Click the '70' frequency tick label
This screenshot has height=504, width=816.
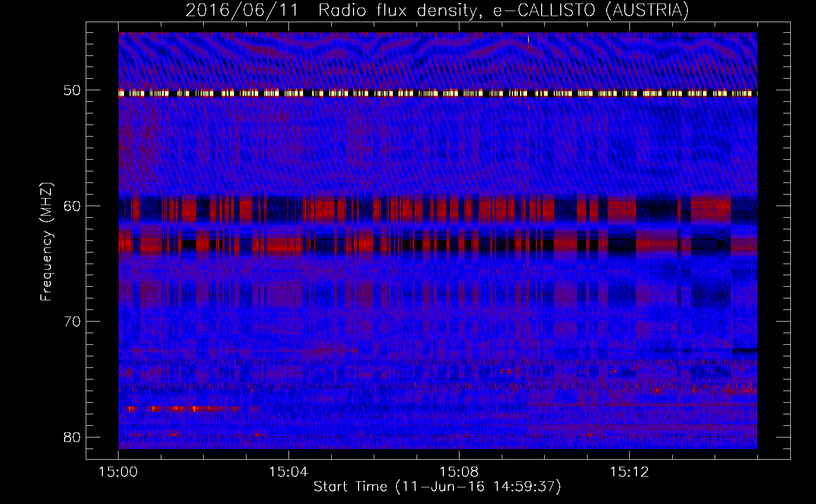(x=72, y=321)
